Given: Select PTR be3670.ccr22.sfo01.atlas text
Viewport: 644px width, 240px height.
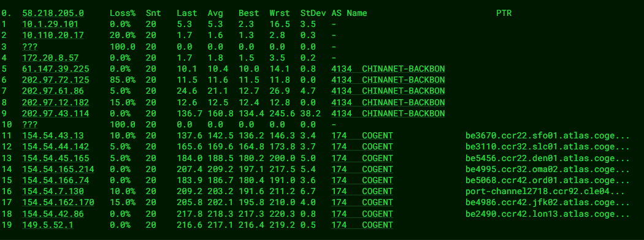Looking at the screenshot, I should 548,135.
